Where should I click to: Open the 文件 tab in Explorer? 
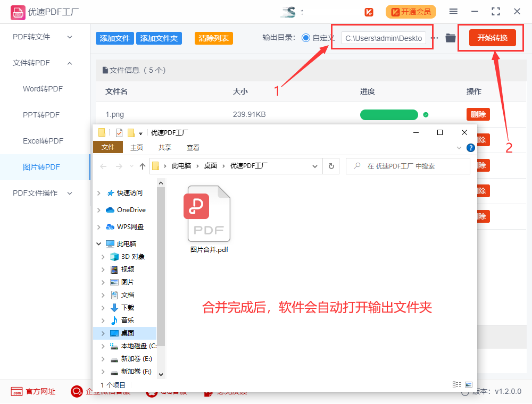coord(108,147)
